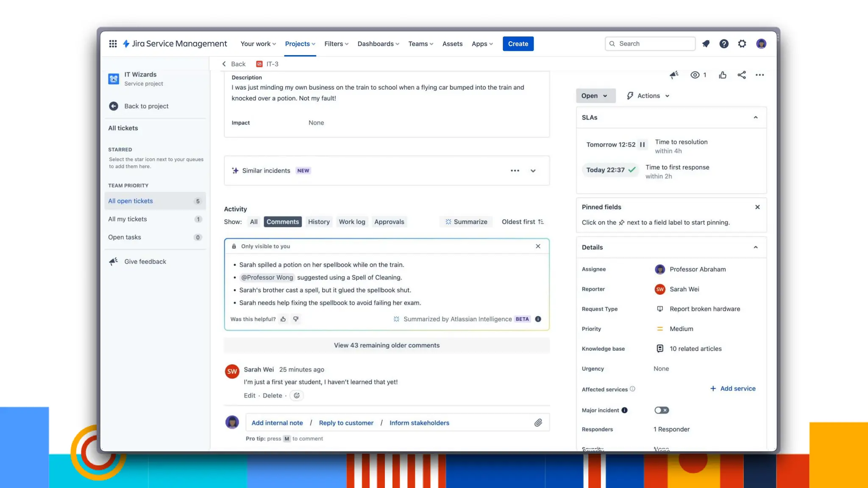This screenshot has height=488, width=868.
Task: Click View 43 remaining older comments
Action: [x=387, y=345]
